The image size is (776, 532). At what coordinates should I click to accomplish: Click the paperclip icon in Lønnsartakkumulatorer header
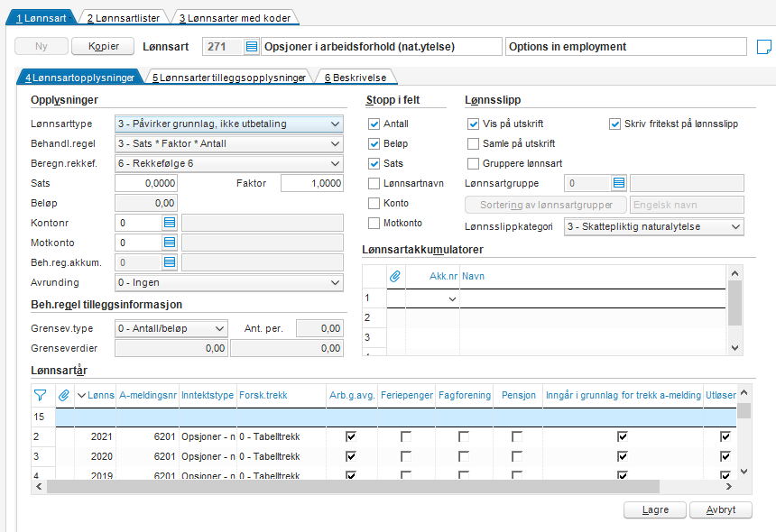[395, 277]
